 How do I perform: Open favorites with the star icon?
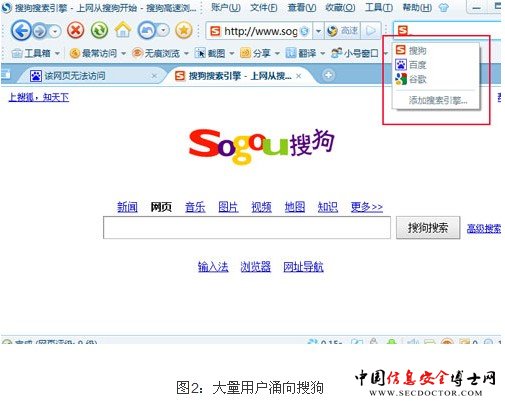pyautogui.click(x=184, y=31)
